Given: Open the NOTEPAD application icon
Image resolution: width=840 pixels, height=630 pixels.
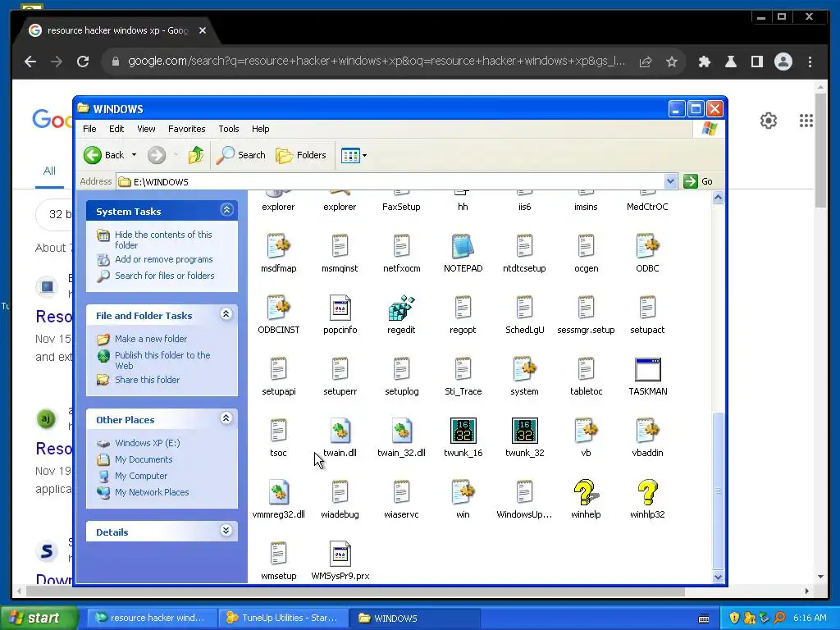Looking at the screenshot, I should [463, 247].
